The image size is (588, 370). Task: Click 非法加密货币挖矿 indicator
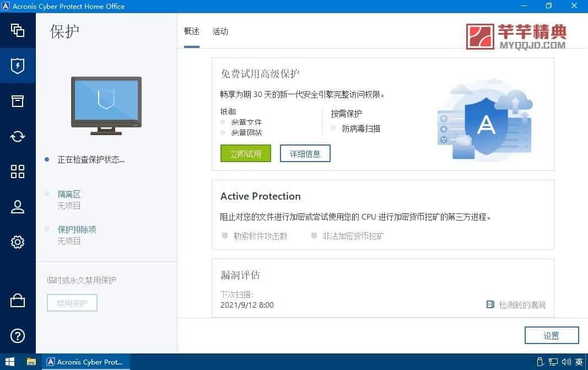pyautogui.click(x=353, y=236)
